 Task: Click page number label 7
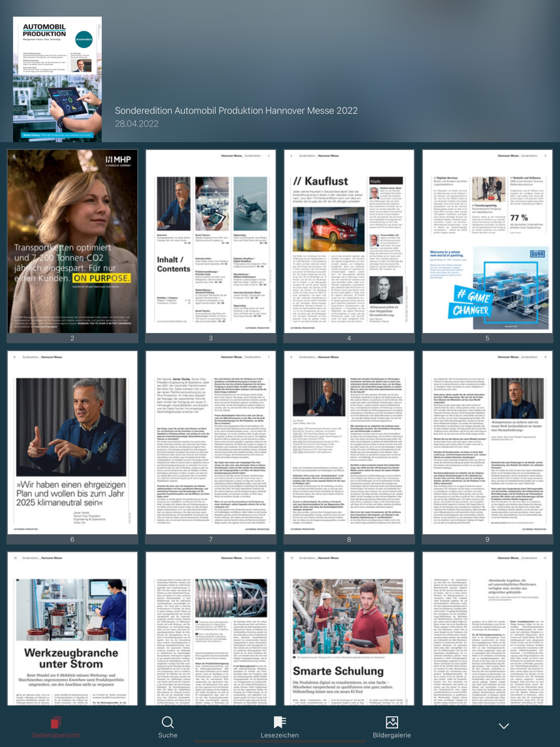[211, 539]
